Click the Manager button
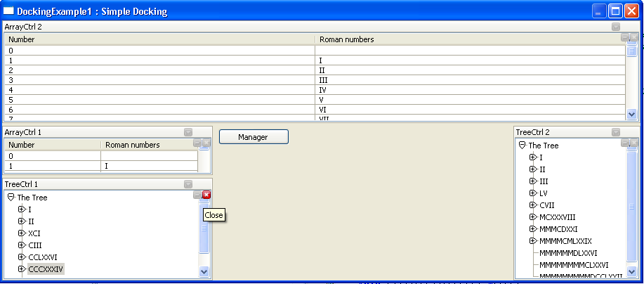The width and height of the screenshot is (644, 284). click(x=254, y=137)
